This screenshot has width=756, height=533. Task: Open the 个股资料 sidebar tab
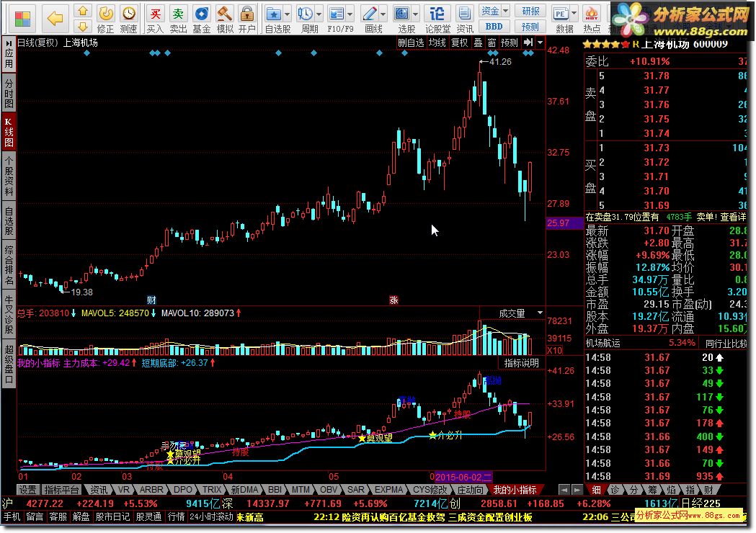9,175
